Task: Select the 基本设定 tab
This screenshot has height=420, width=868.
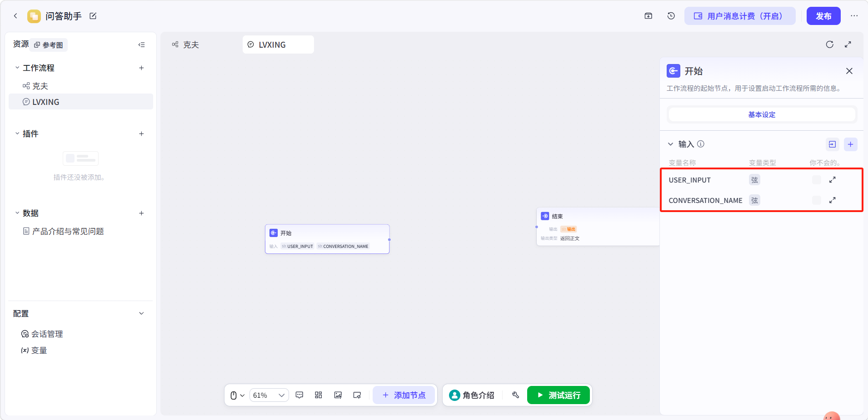Action: pyautogui.click(x=762, y=114)
